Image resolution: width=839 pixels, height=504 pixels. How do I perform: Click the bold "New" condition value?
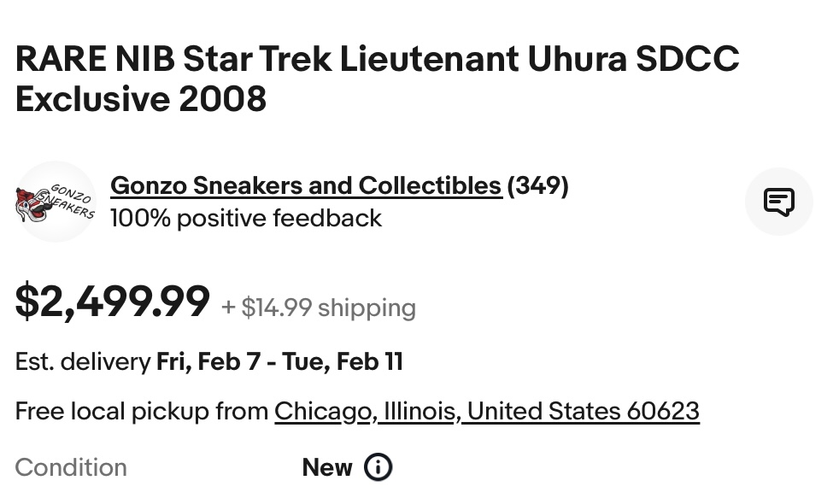[x=326, y=467]
